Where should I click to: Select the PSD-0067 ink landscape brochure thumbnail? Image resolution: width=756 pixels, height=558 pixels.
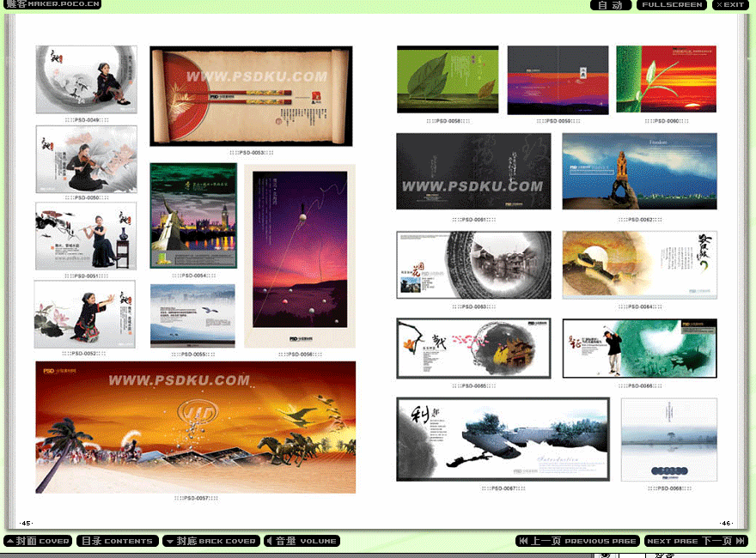pos(502,439)
